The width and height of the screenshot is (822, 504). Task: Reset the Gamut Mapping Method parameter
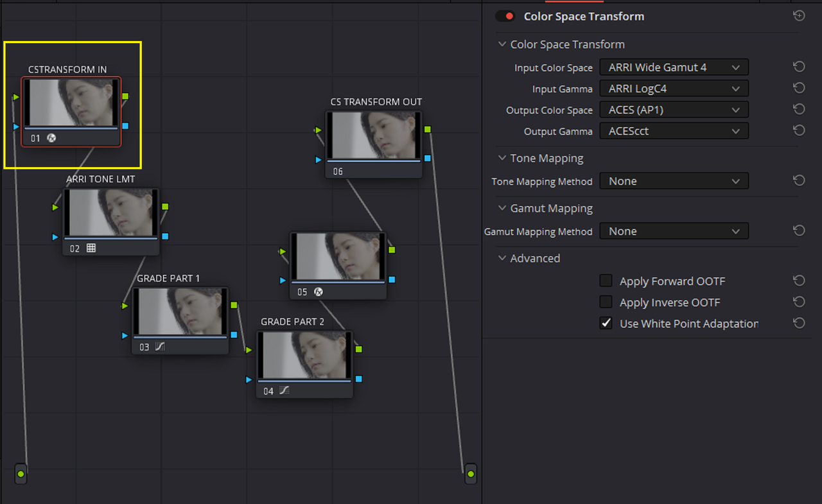pyautogui.click(x=799, y=230)
